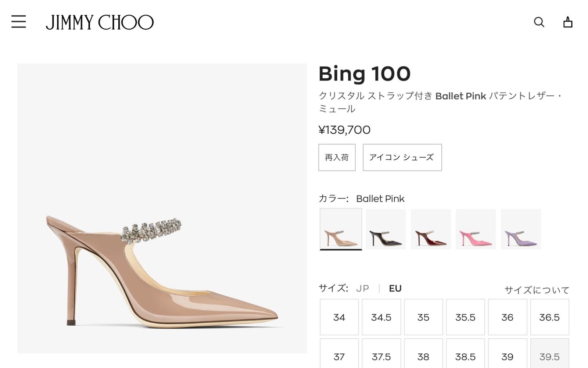Switch size chart to EU
588x368 pixels.
395,289
